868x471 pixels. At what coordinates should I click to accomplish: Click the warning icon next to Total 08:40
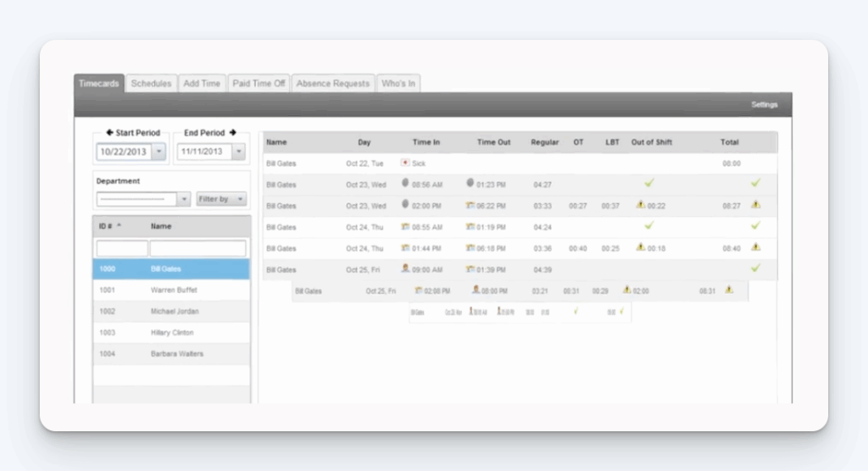point(755,247)
